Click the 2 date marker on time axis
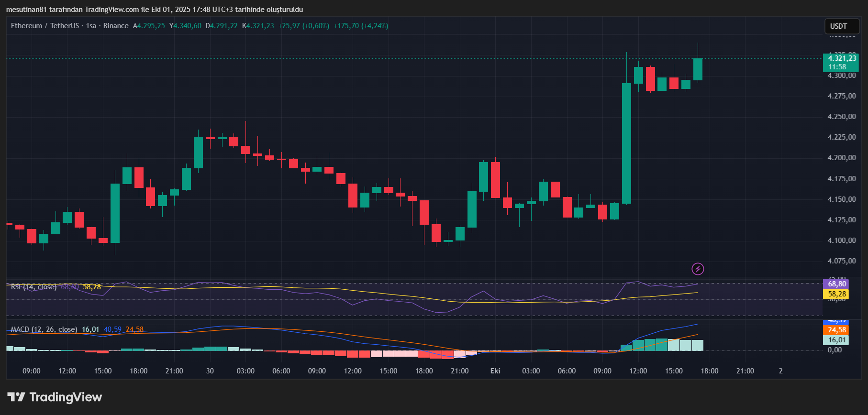 pyautogui.click(x=780, y=371)
